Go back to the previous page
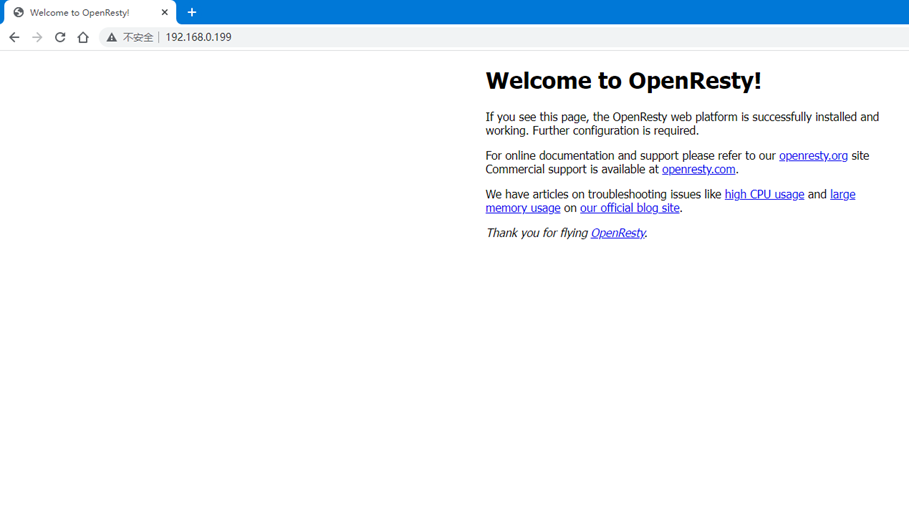This screenshot has width=909, height=507. pos(14,37)
